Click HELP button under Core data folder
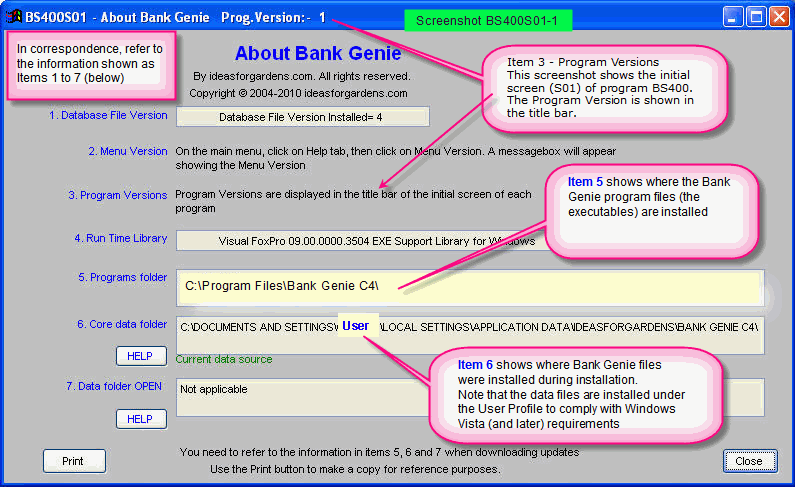Image resolution: width=795 pixels, height=487 pixels. (x=141, y=356)
